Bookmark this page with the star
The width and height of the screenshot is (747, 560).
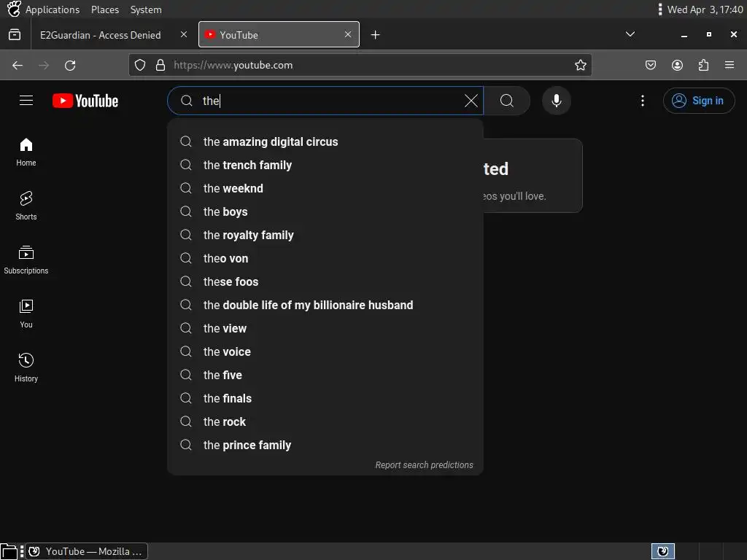[580, 65]
